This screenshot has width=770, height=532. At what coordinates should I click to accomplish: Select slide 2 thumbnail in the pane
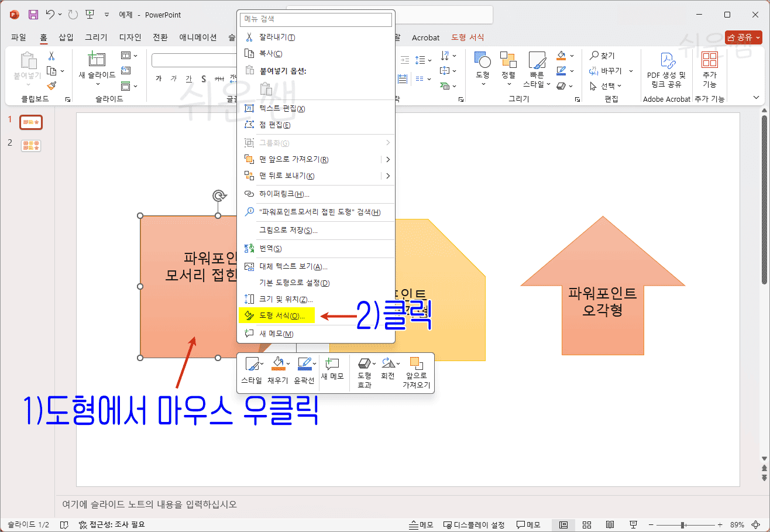pyautogui.click(x=31, y=145)
